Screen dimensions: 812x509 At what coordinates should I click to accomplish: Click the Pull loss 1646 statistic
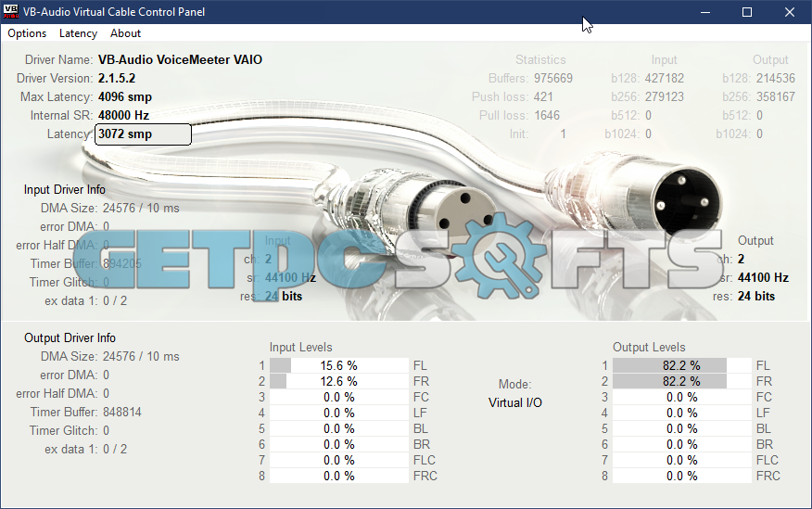(x=547, y=116)
